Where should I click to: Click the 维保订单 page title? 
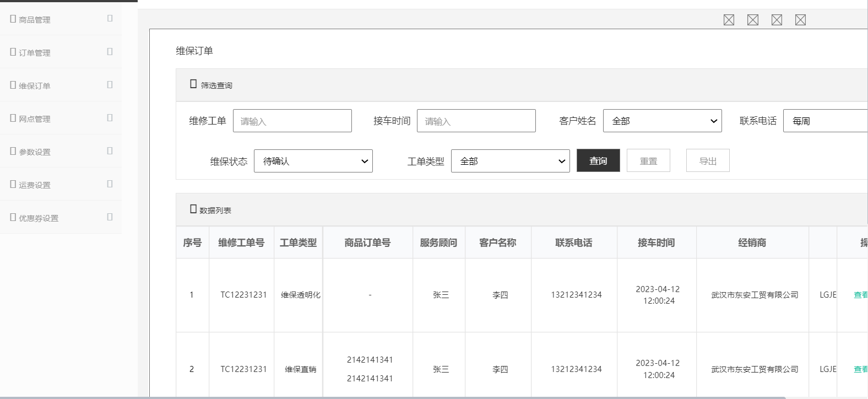pyautogui.click(x=194, y=51)
